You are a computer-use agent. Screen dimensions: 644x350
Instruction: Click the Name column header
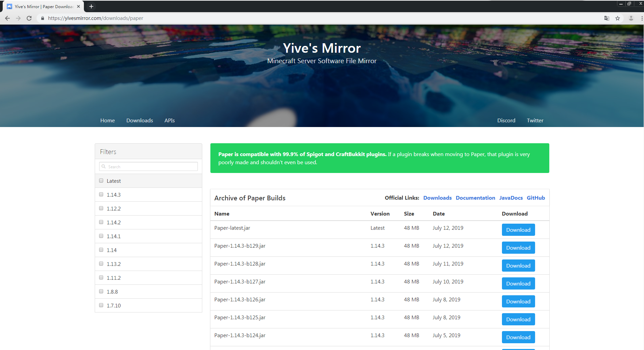[222, 214]
